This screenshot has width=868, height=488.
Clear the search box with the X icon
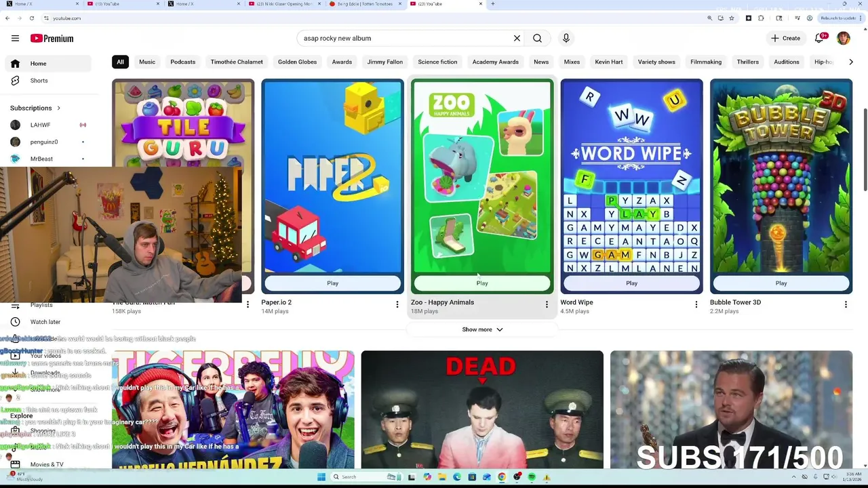coord(517,39)
